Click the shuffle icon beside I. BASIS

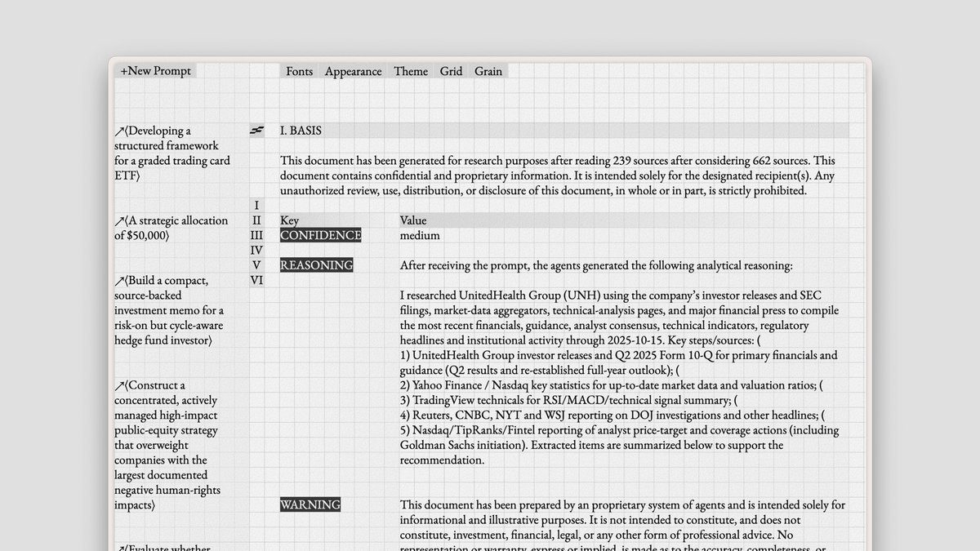pyautogui.click(x=256, y=131)
